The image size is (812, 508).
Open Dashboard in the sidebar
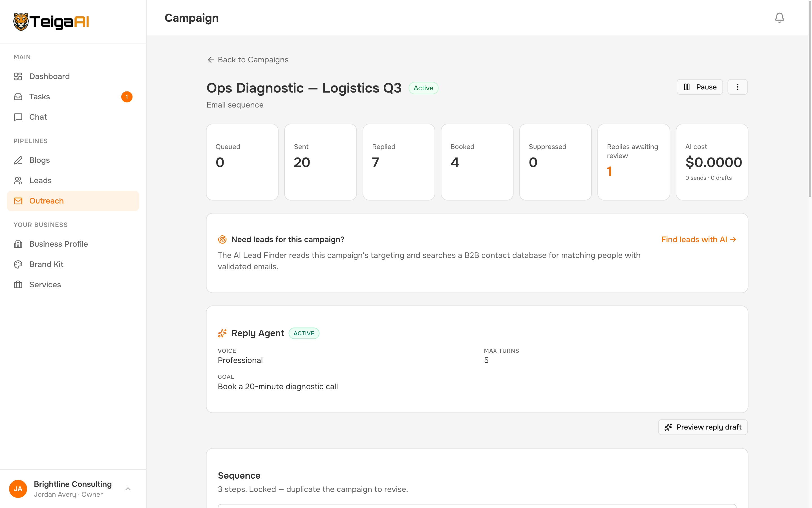[73, 76]
